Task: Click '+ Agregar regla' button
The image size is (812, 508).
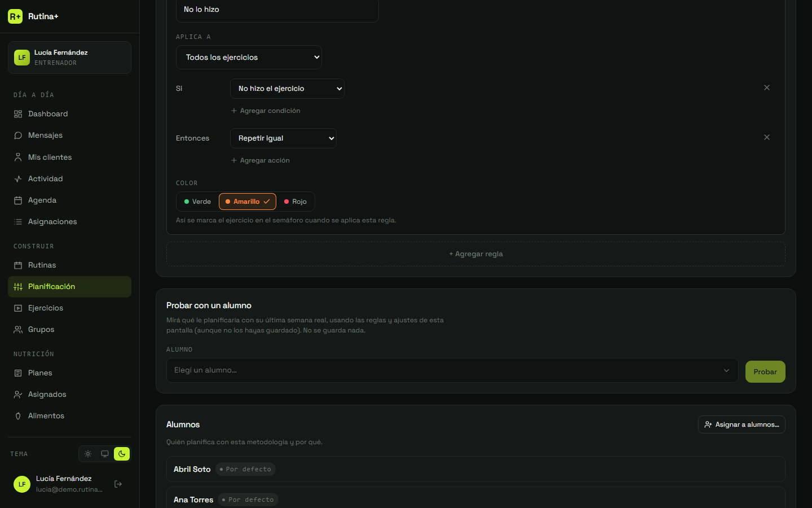Action: coord(476,254)
